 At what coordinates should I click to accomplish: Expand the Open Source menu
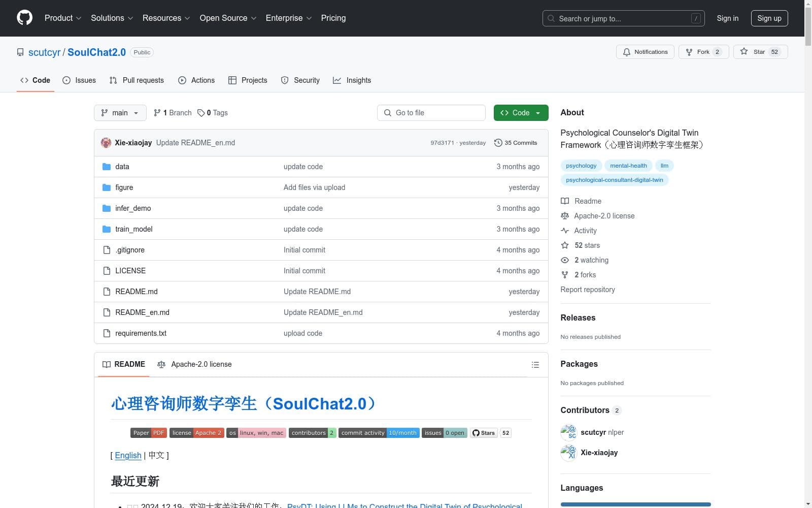228,18
